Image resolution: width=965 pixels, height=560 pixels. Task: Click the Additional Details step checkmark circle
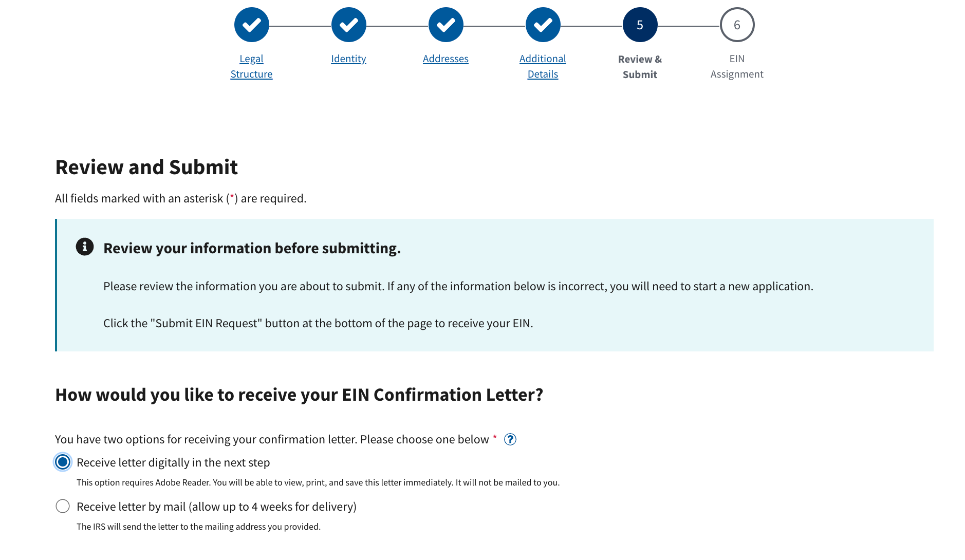pyautogui.click(x=543, y=25)
